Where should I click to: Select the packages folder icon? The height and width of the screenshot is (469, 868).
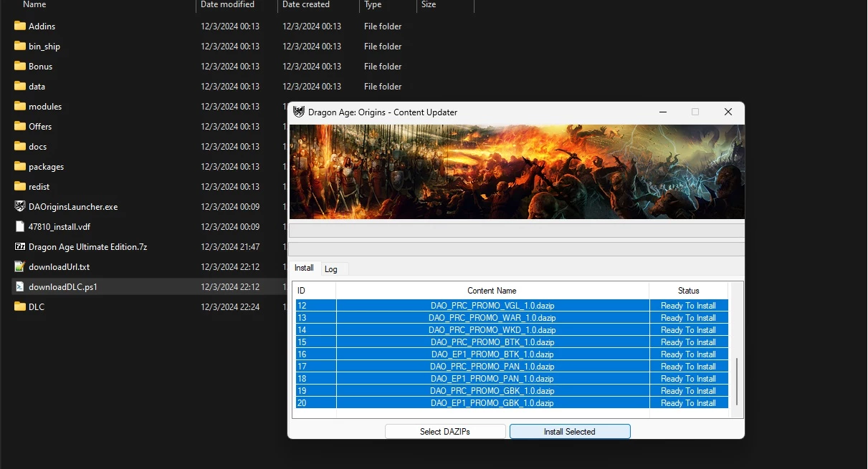[20, 166]
